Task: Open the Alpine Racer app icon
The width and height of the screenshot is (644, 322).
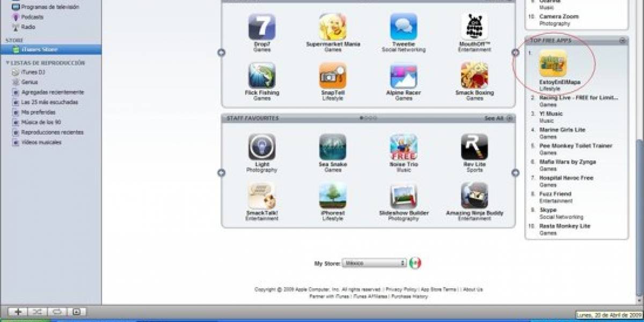Action: point(404,76)
